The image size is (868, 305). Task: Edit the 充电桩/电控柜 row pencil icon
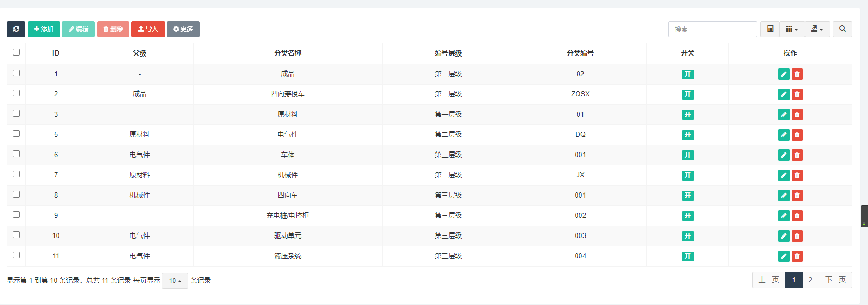pos(784,216)
